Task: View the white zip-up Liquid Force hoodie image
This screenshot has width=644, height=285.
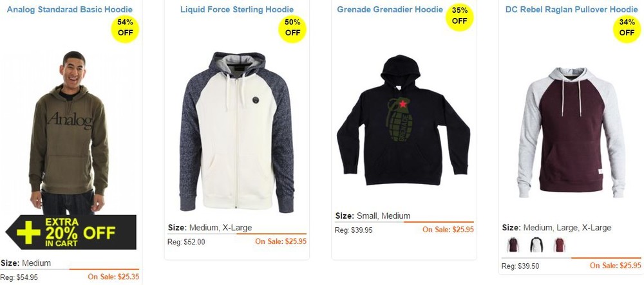Action: [x=236, y=132]
